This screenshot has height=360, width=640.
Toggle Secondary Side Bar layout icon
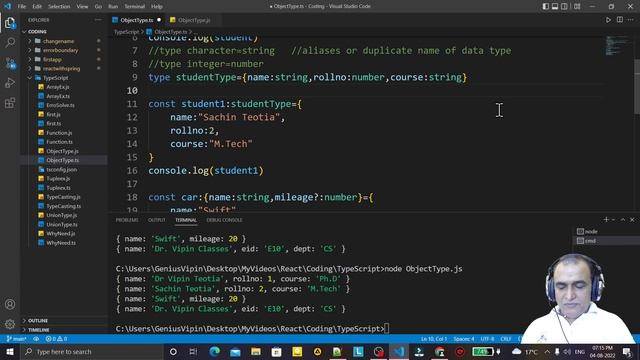(x=564, y=6)
